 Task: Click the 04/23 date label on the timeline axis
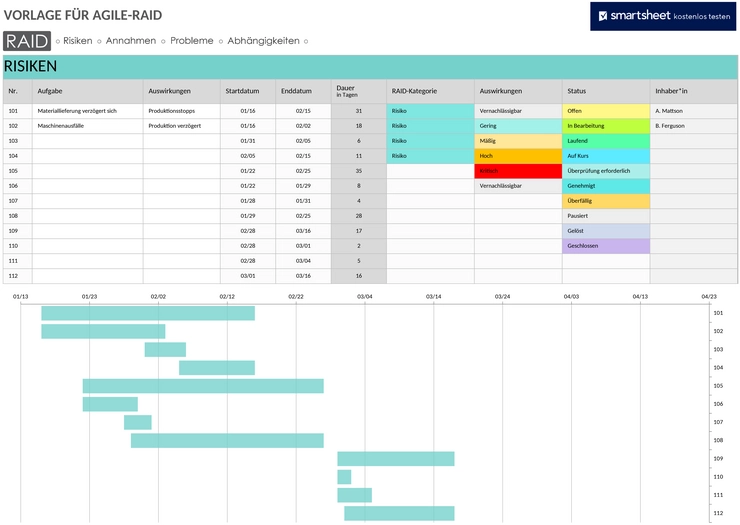pos(709,296)
